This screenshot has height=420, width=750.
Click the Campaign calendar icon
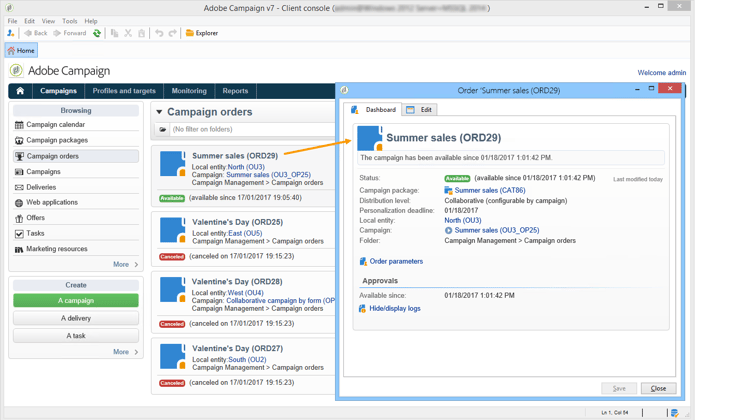point(19,125)
